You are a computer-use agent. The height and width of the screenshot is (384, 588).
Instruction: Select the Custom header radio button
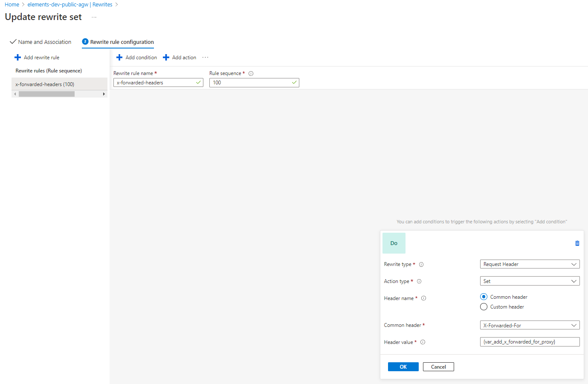click(x=484, y=306)
